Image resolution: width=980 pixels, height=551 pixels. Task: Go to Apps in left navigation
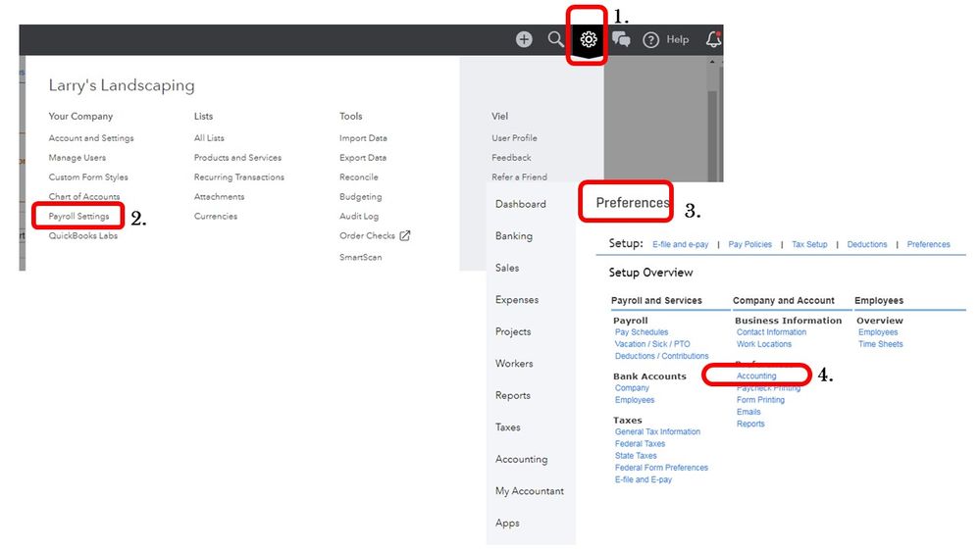click(507, 523)
